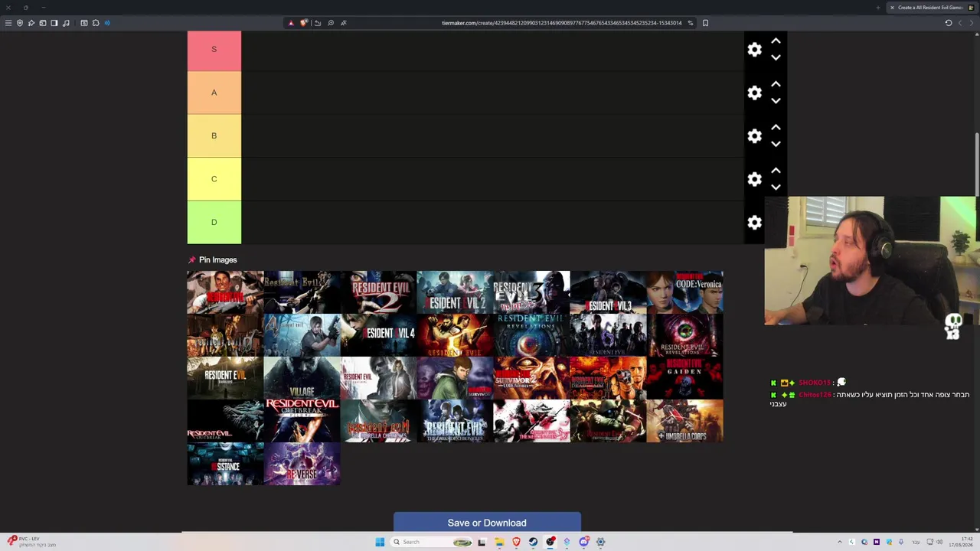
Task: Select the Umbrella Corps cover image
Action: (684, 421)
